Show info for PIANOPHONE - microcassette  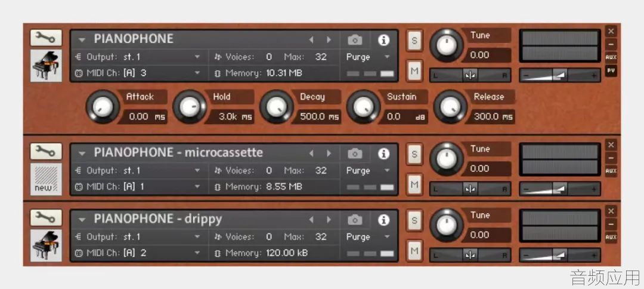tap(383, 153)
